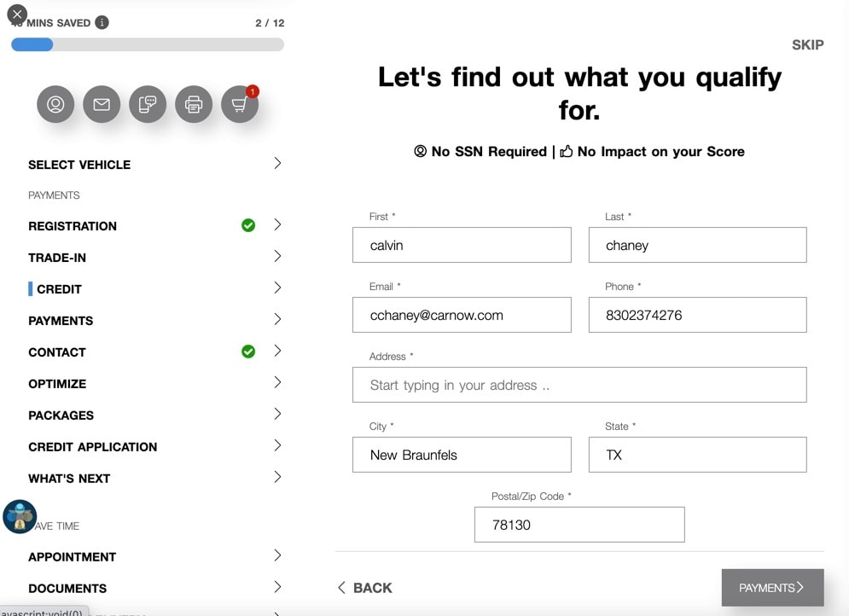The image size is (849, 616).
Task: Click the floating assistant avatar icon
Action: pyautogui.click(x=19, y=516)
